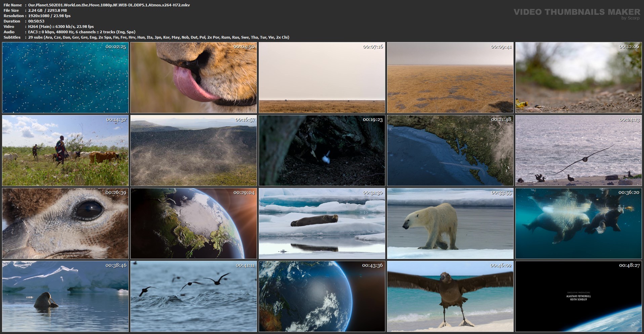Screen dimensions: 644x334
Task: Open the locust swarm hillside thumbnail at 00:16:57
Action: (x=194, y=151)
